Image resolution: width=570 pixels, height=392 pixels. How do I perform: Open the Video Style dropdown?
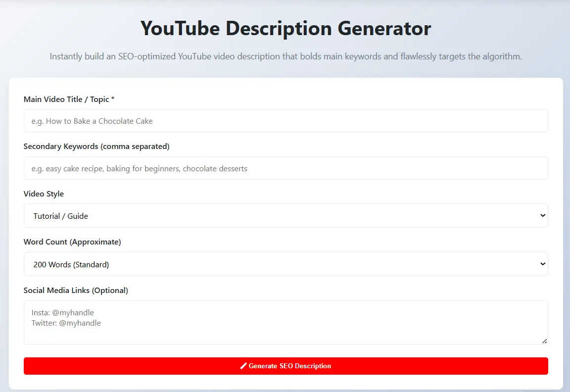click(x=285, y=216)
